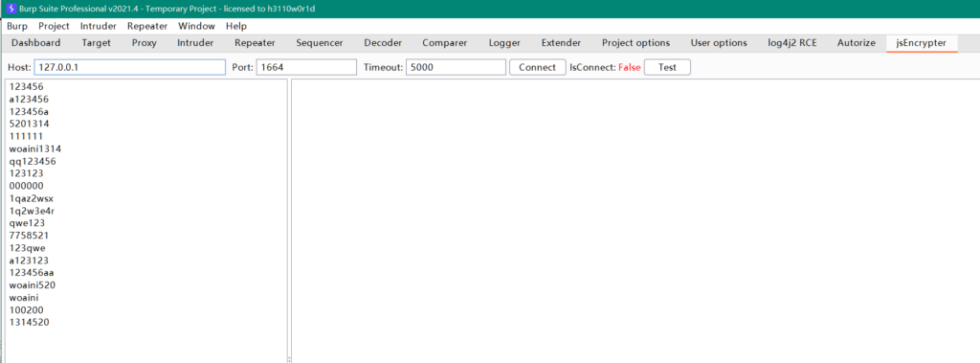Image resolution: width=980 pixels, height=363 pixels.
Task: Click the woaini1314 payload line
Action: click(x=35, y=149)
